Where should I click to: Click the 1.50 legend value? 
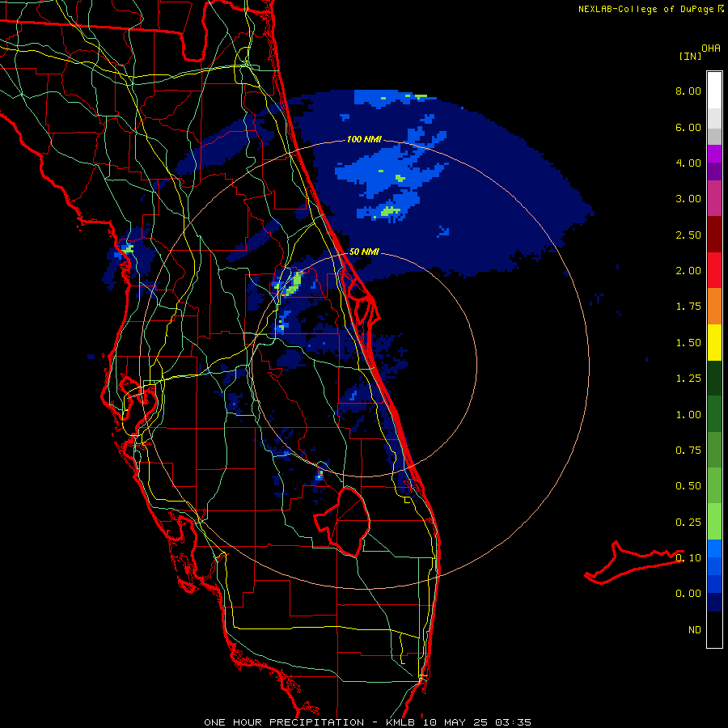coord(688,343)
